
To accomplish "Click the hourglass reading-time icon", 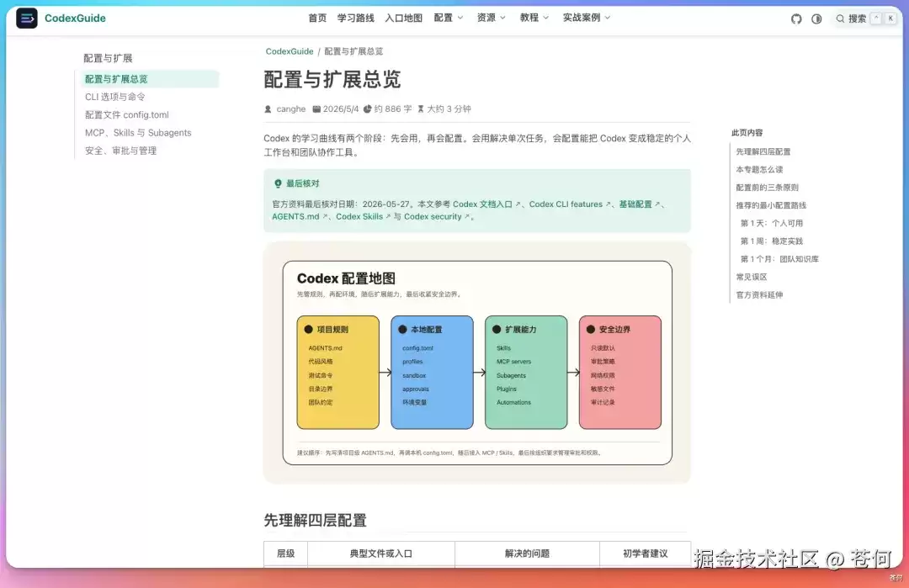I will (421, 109).
